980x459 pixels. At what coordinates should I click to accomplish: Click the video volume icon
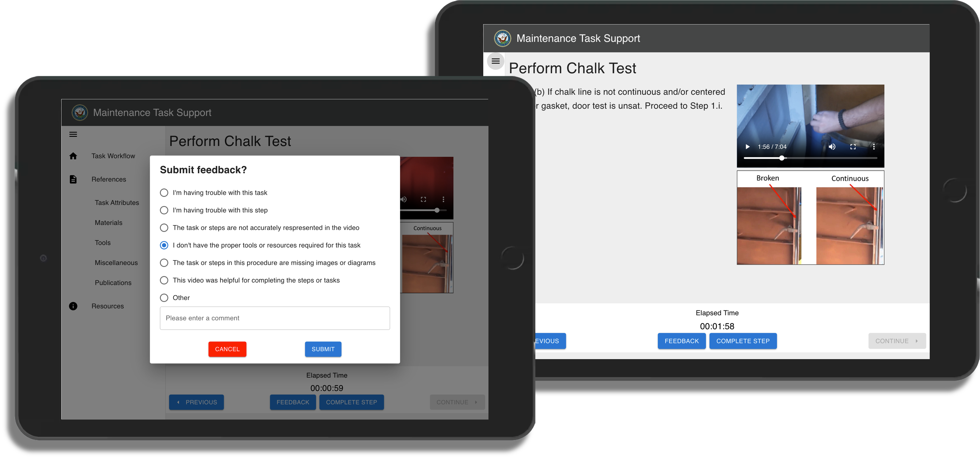point(832,147)
